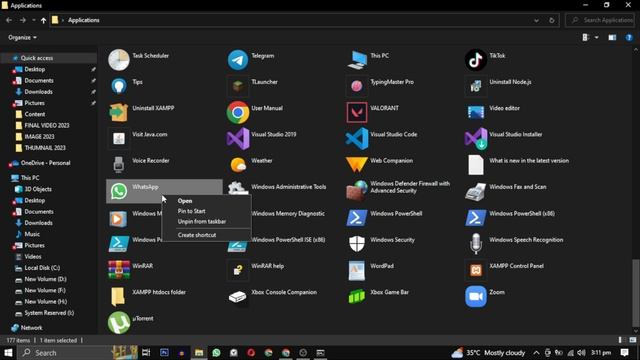Select the WordPad app icon
Viewport: 640px width, 360px height.
point(357,270)
